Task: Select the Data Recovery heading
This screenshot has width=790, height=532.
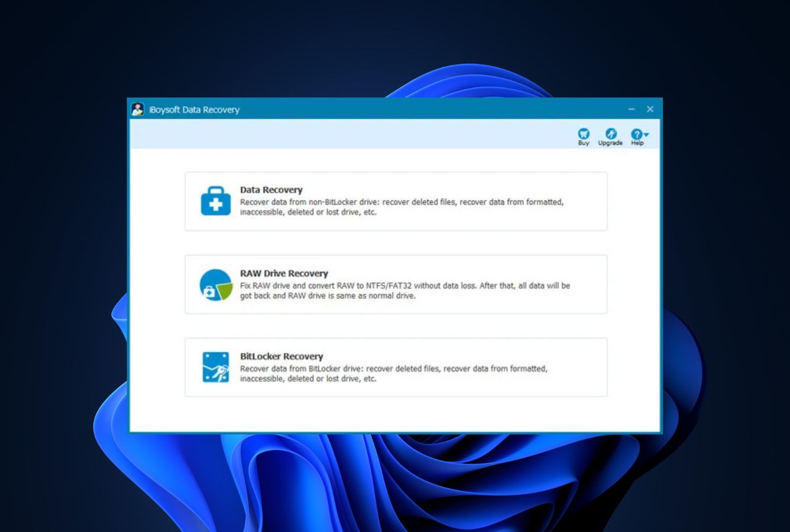Action: tap(271, 190)
